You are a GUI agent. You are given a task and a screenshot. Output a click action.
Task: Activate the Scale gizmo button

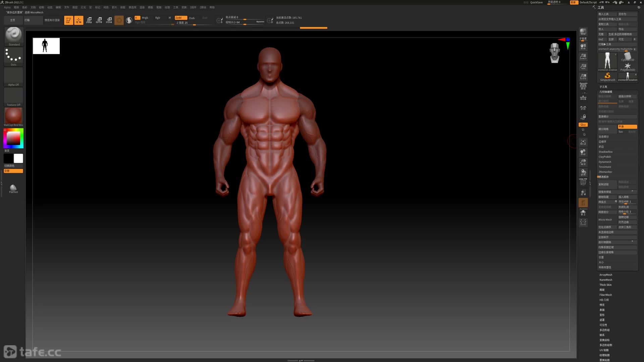click(x=99, y=20)
